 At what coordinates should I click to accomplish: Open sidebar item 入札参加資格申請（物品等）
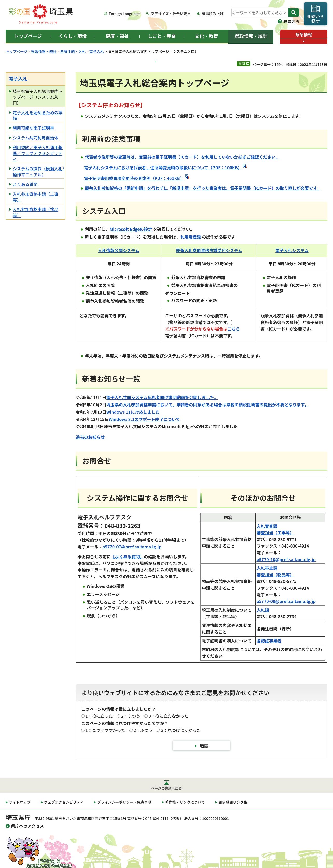(35, 212)
